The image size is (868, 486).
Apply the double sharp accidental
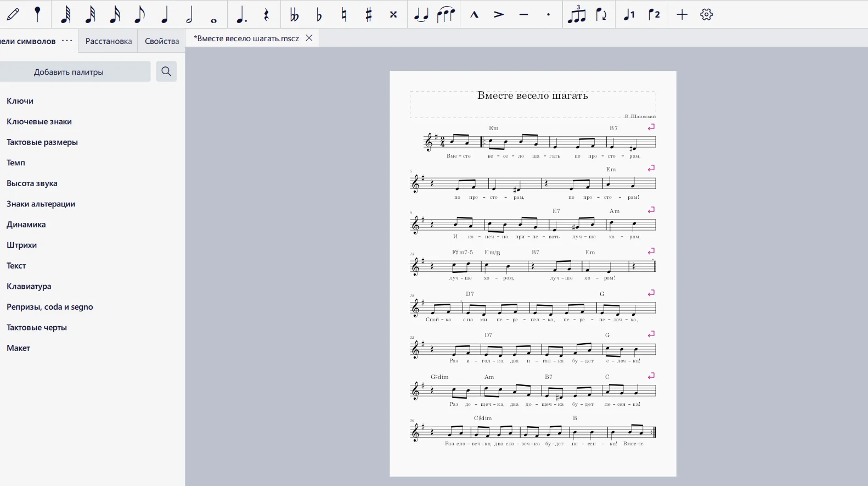click(x=393, y=14)
